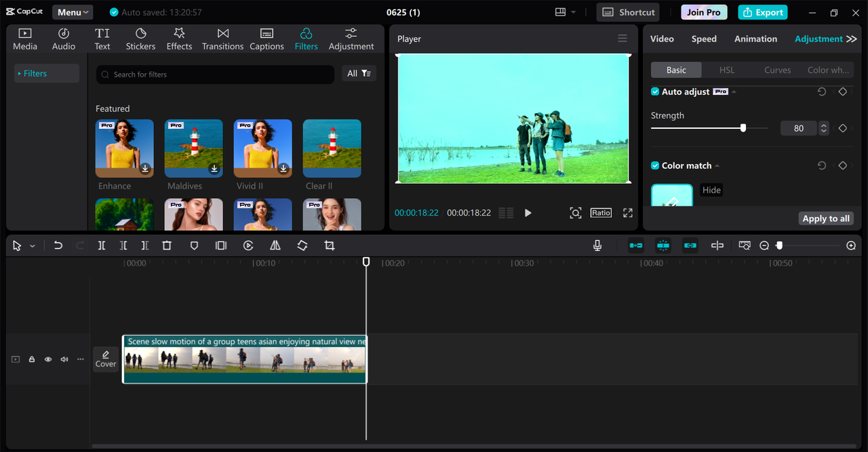
Task: Open the layout selector dropdown in title bar
Action: coord(565,12)
